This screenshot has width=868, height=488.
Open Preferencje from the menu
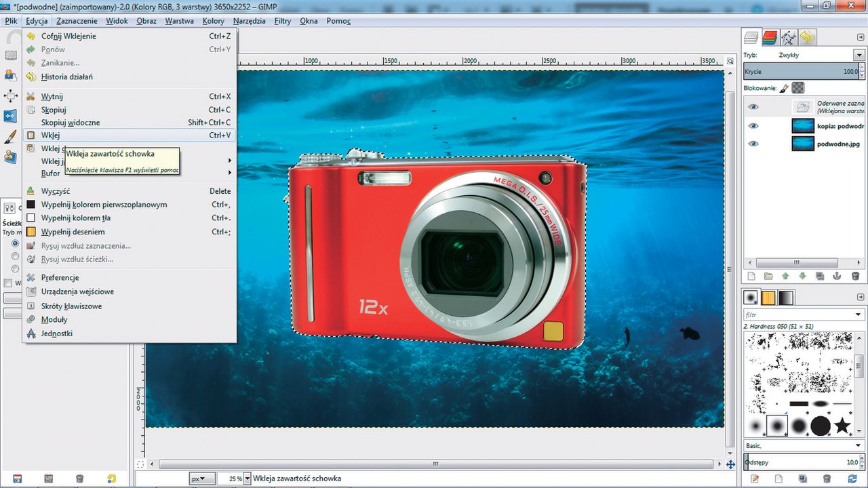130,278
